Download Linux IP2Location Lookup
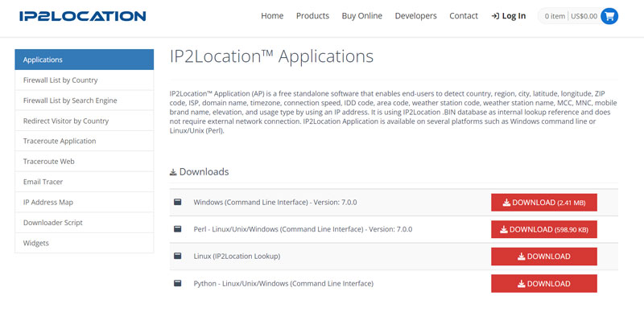Image resolution: width=644 pixels, height=312 pixels. pos(544,257)
